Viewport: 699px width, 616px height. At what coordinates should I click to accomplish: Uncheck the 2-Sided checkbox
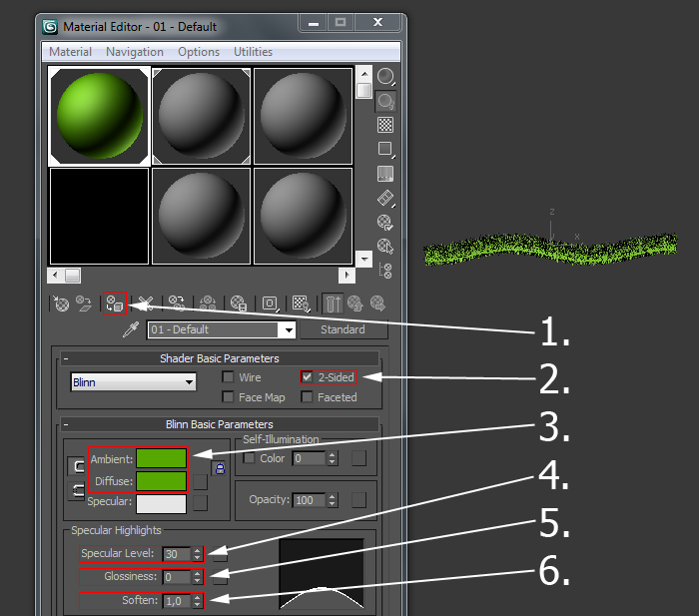[307, 377]
